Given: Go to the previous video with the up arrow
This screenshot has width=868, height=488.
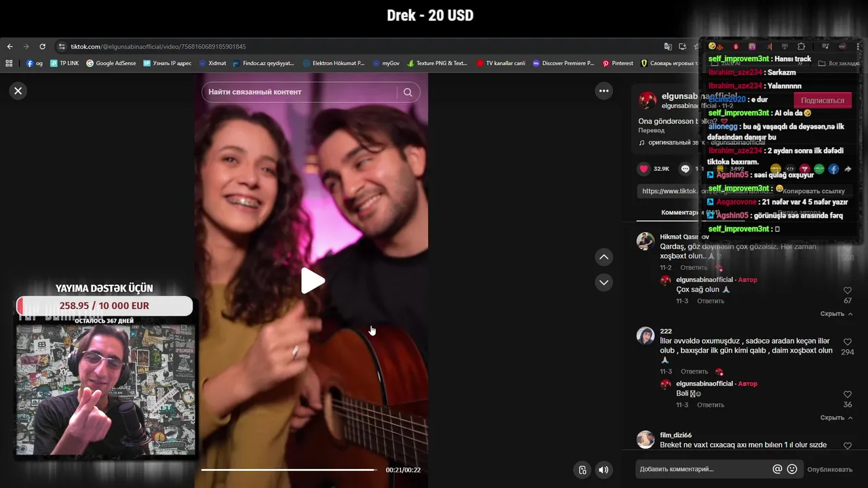Looking at the screenshot, I should click(604, 257).
